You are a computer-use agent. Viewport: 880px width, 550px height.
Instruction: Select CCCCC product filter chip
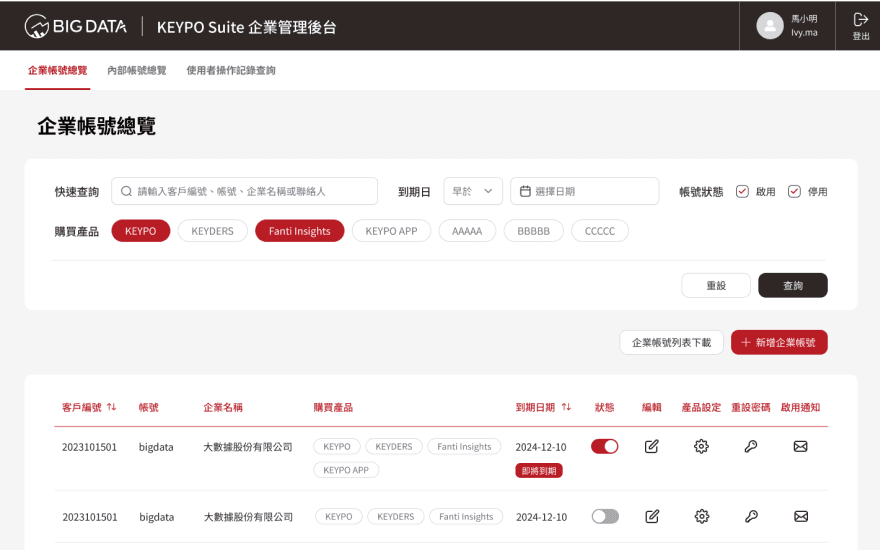(599, 231)
